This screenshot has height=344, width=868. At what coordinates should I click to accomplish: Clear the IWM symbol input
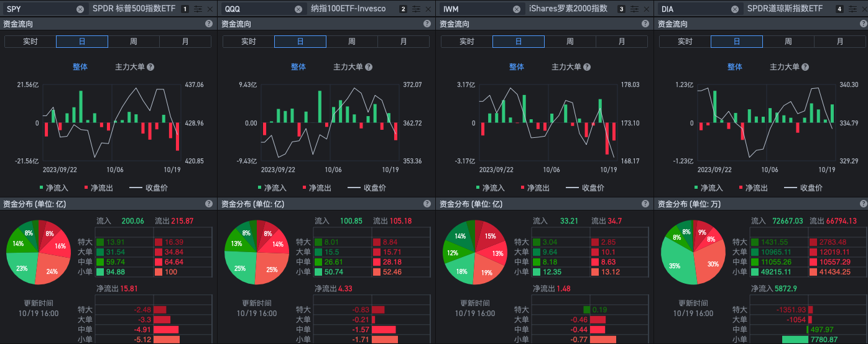pyautogui.click(x=517, y=9)
